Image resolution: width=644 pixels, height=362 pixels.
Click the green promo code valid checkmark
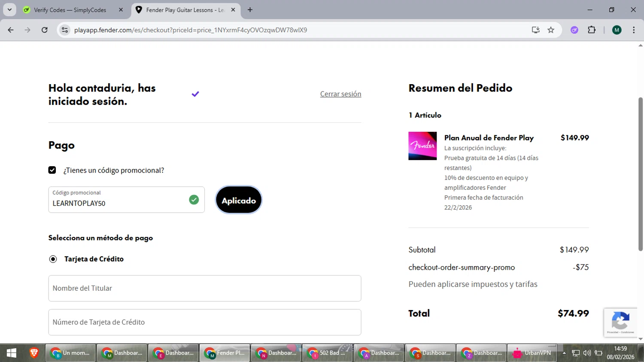coord(194,200)
